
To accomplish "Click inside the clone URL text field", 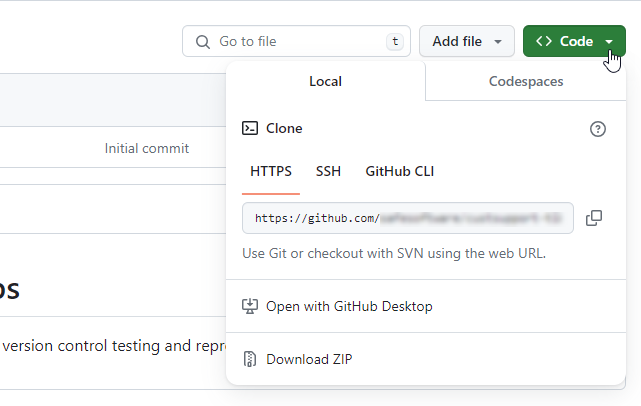I will click(408, 218).
